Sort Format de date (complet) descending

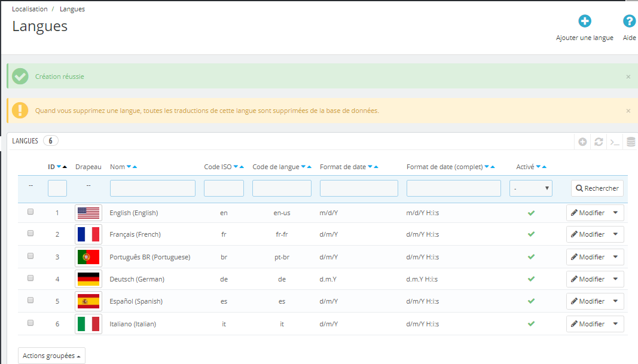[x=487, y=167]
